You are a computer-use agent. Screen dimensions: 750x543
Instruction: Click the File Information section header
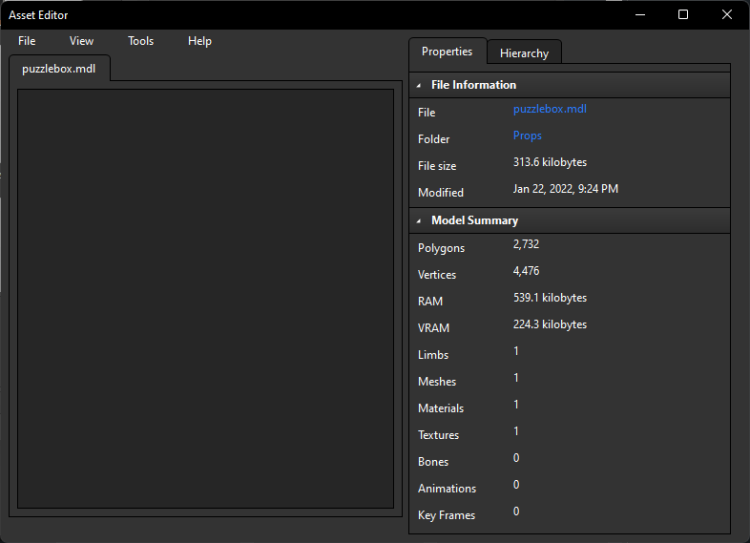pos(474,86)
